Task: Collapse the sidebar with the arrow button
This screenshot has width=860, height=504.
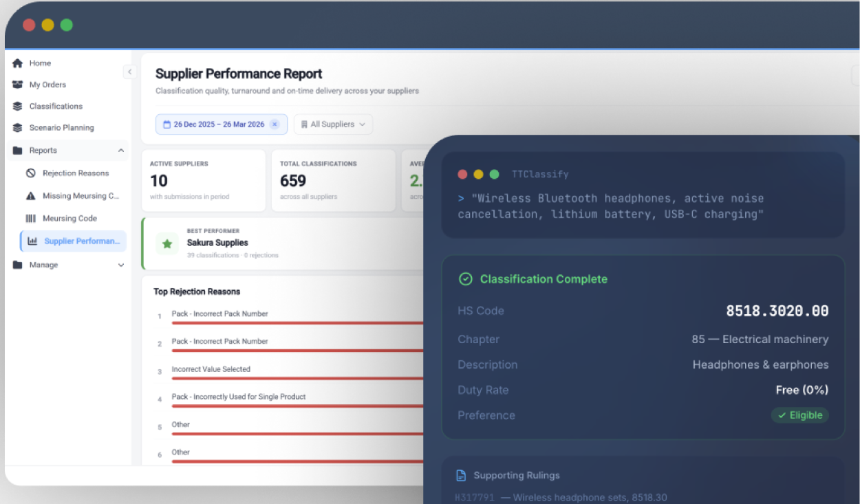Action: [129, 72]
